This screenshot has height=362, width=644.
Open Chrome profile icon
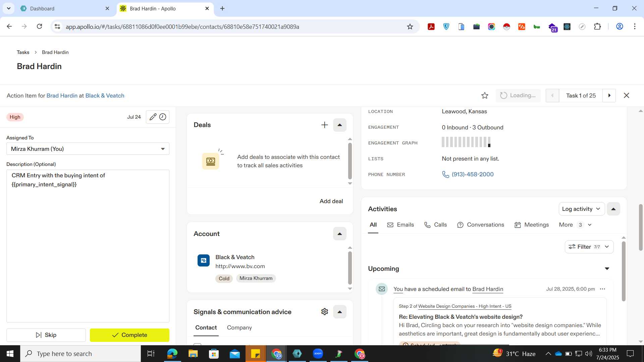pos(620,27)
